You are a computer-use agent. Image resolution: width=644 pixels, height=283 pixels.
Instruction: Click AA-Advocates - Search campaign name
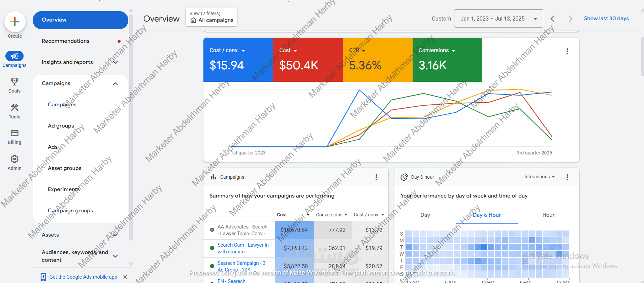(243, 230)
